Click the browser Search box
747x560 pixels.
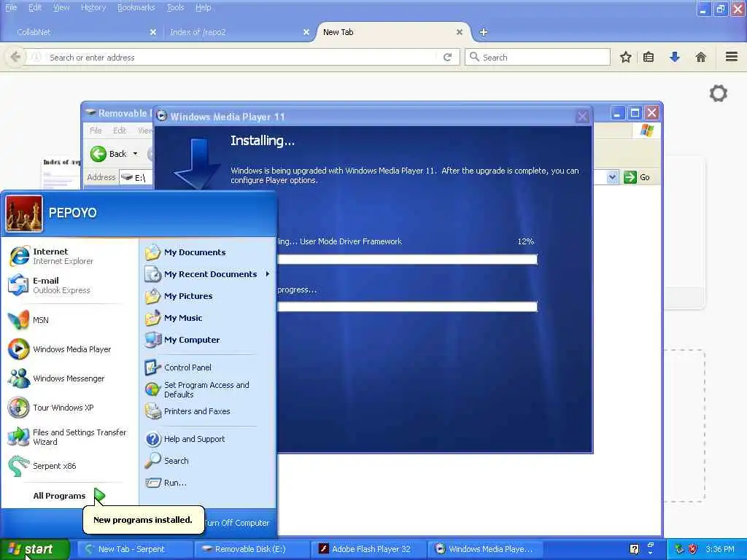tap(538, 57)
